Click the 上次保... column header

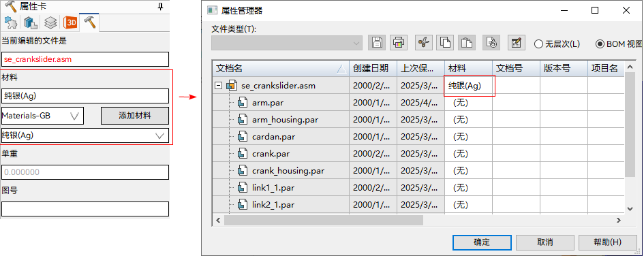(x=420, y=69)
